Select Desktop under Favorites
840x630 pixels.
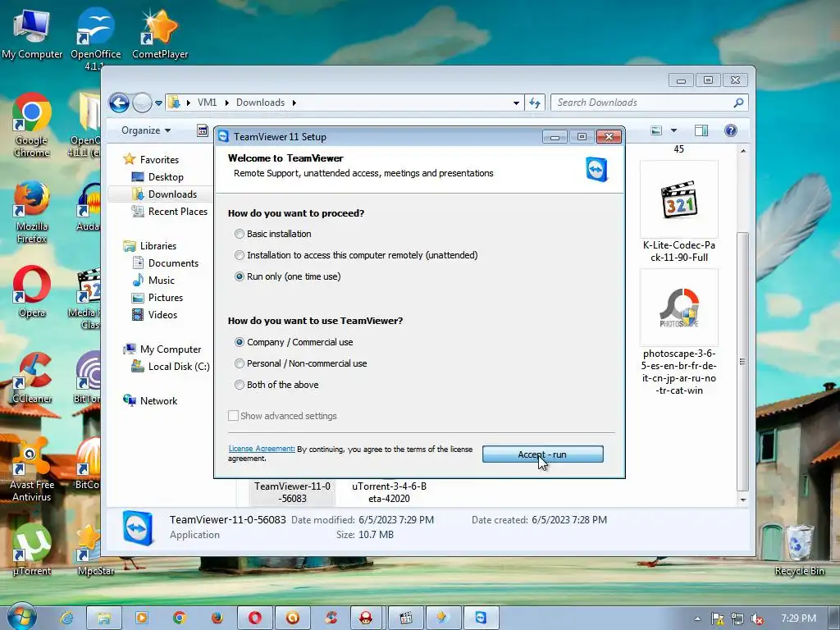coord(158,177)
